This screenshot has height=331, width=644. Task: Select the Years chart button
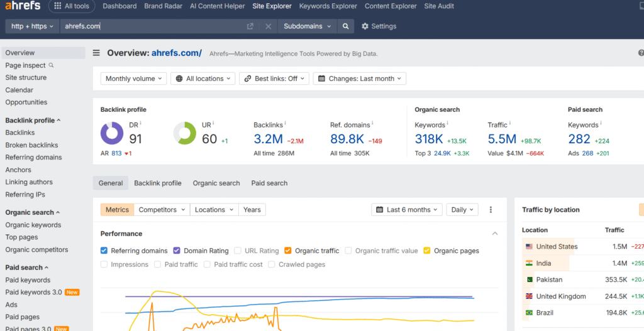point(252,210)
